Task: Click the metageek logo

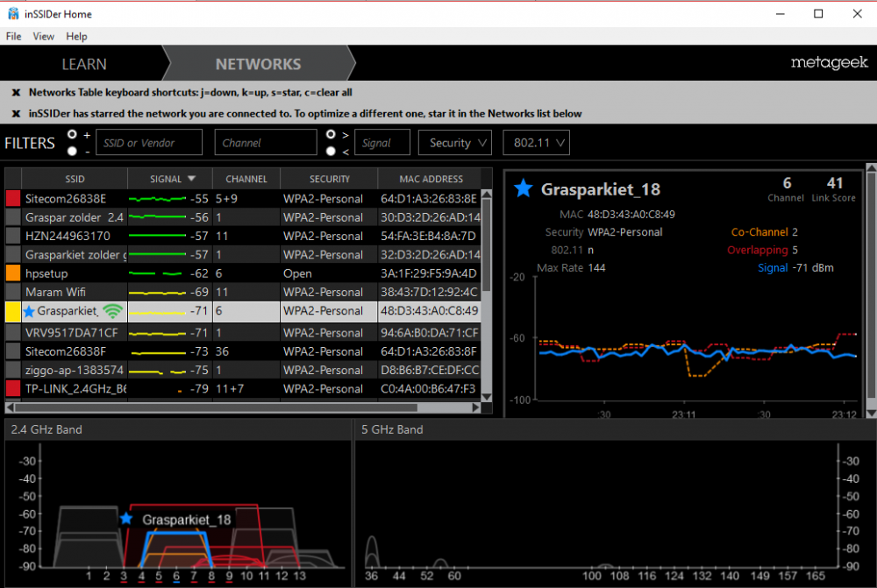Action: coord(829,63)
